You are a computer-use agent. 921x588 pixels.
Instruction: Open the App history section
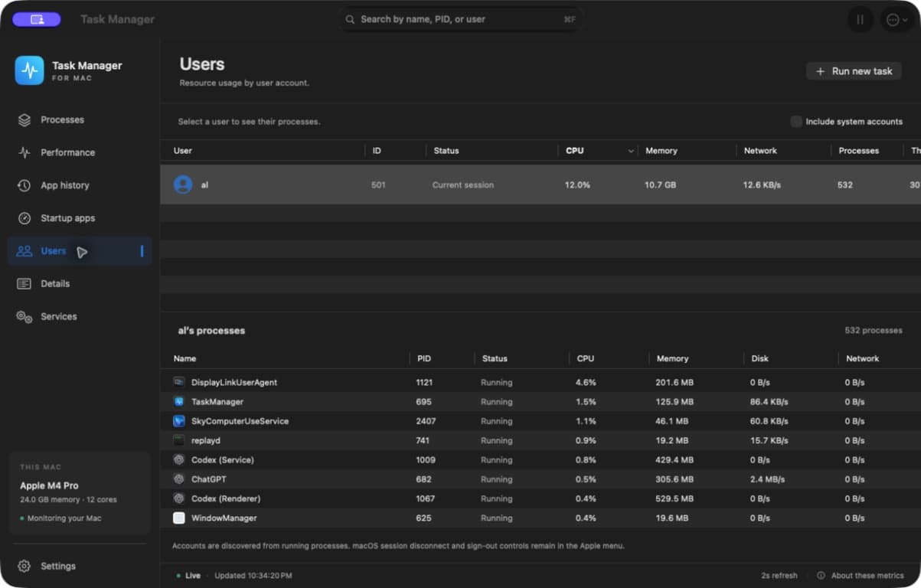[80, 185]
